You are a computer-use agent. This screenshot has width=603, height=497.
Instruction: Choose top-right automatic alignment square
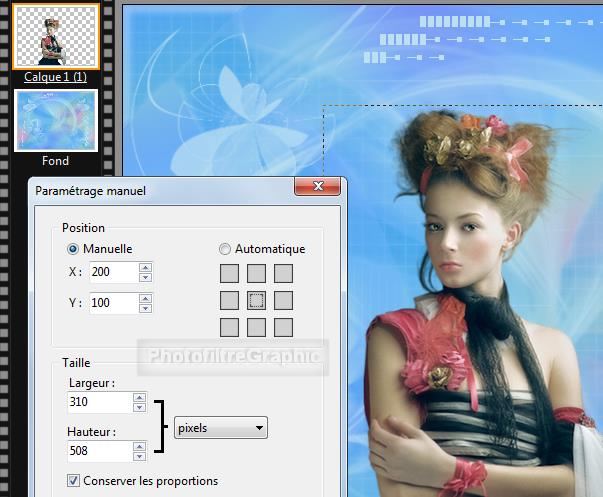(x=283, y=274)
